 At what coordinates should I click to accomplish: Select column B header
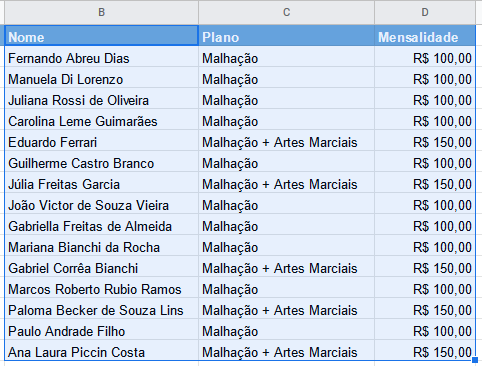(x=102, y=12)
